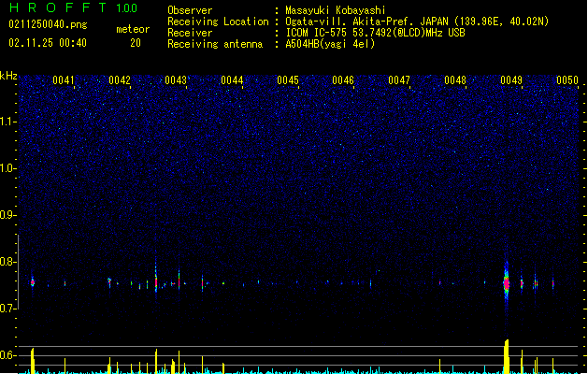Click the meteor label
The height and width of the screenshot is (374, 588).
(133, 29)
